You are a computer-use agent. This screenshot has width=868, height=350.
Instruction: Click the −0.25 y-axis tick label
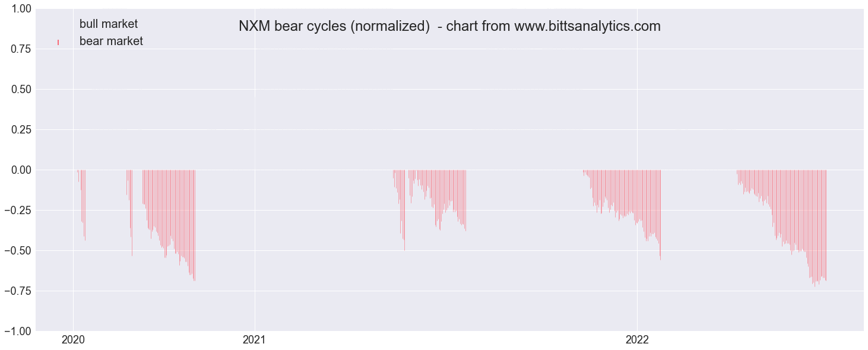pyautogui.click(x=17, y=211)
